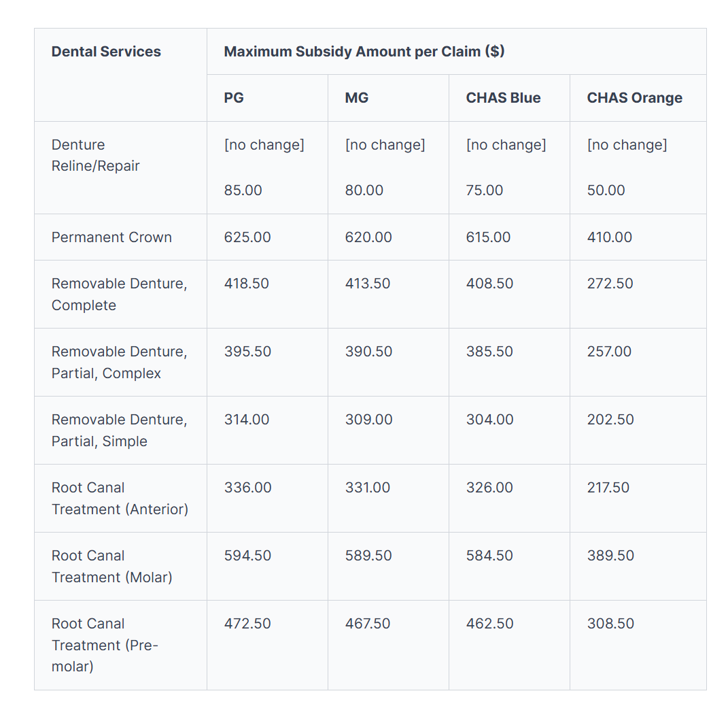Click the MG column header
The width and height of the screenshot is (728, 704).
coord(356,98)
